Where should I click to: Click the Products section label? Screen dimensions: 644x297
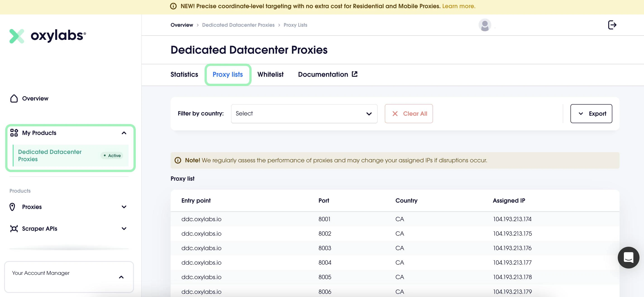click(x=20, y=191)
